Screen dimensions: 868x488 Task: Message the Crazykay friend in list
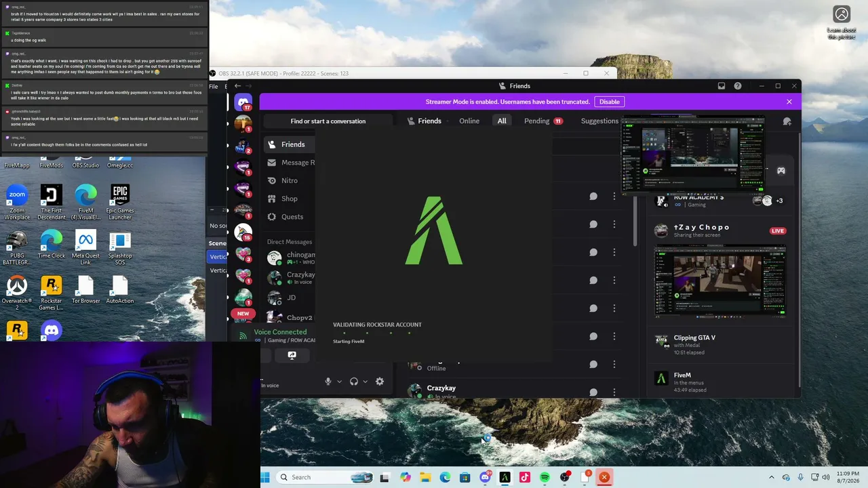pyautogui.click(x=593, y=391)
